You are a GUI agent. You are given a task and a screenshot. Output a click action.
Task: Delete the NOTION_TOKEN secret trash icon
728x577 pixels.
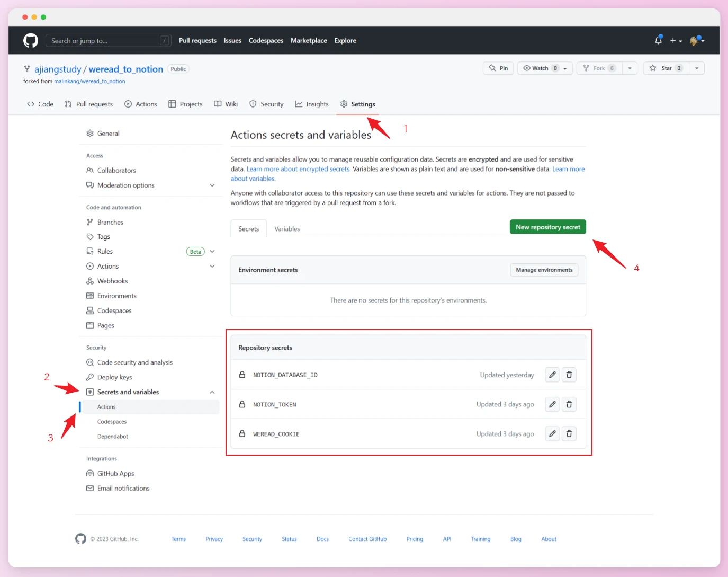pos(569,404)
